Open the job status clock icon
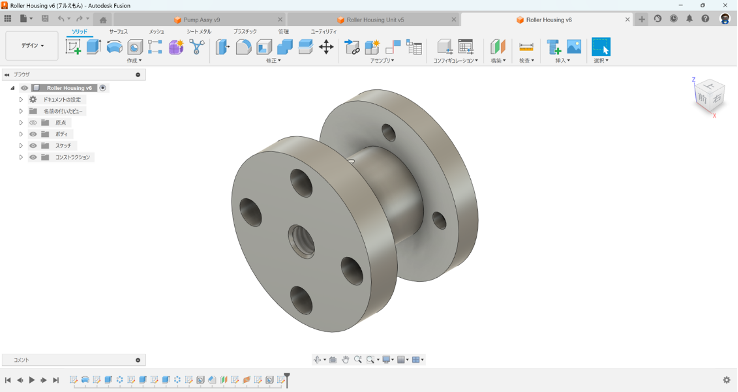The image size is (738, 392). tap(674, 19)
